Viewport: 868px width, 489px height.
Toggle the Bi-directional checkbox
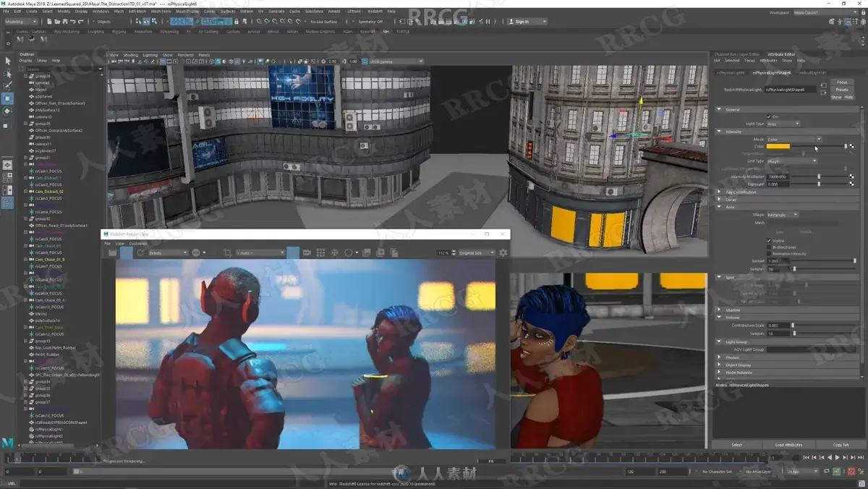pyautogui.click(x=769, y=247)
